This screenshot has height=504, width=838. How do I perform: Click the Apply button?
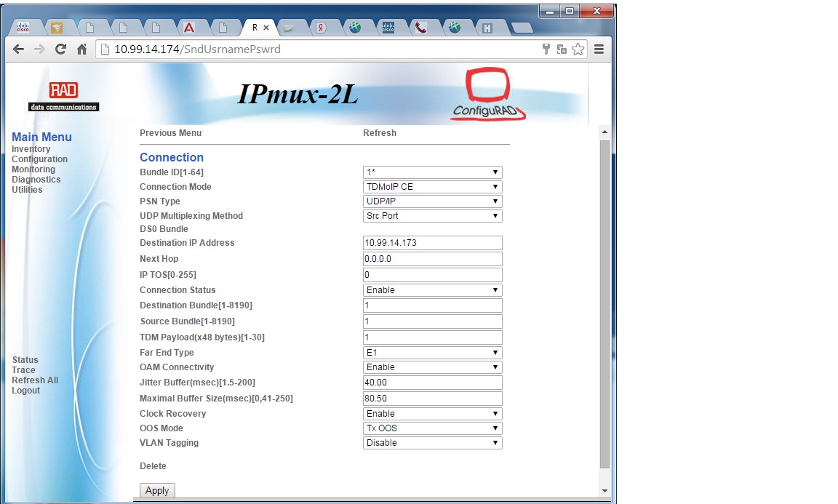[x=157, y=491]
